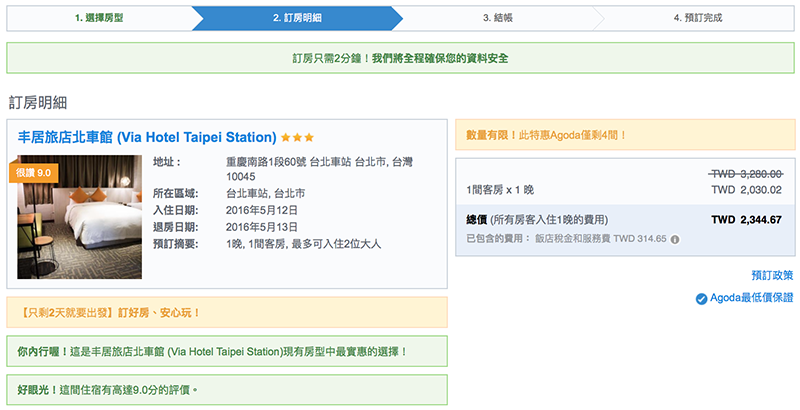Click the 已包含的費用 tax and service fee text
The width and height of the screenshot is (800, 410).
coord(566,239)
